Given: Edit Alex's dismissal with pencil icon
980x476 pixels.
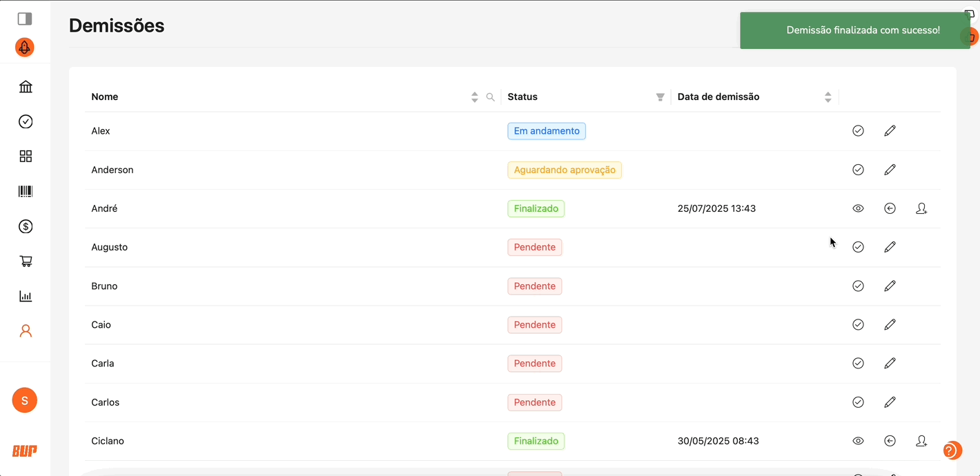Looking at the screenshot, I should [x=890, y=130].
